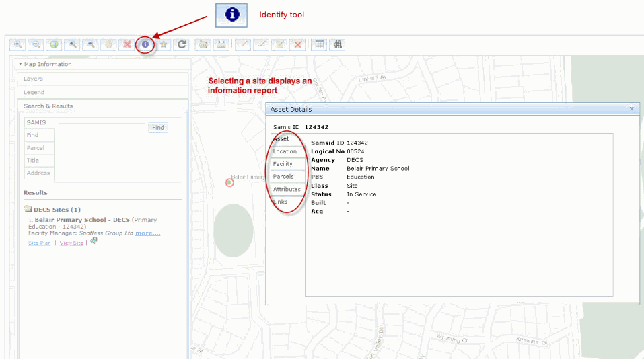This screenshot has width=644, height=359.
Task: Select the second pencil drawing tool
Action: pyautogui.click(x=261, y=44)
